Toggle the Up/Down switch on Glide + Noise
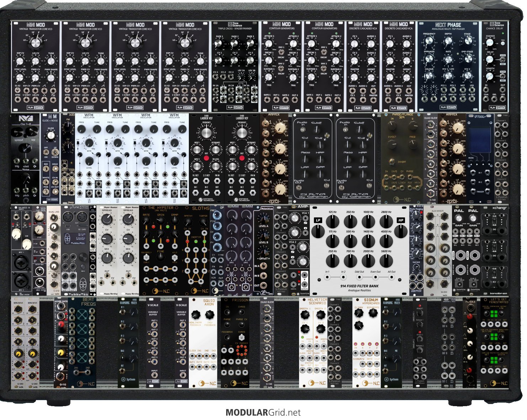The image size is (527, 420). [x=55, y=152]
